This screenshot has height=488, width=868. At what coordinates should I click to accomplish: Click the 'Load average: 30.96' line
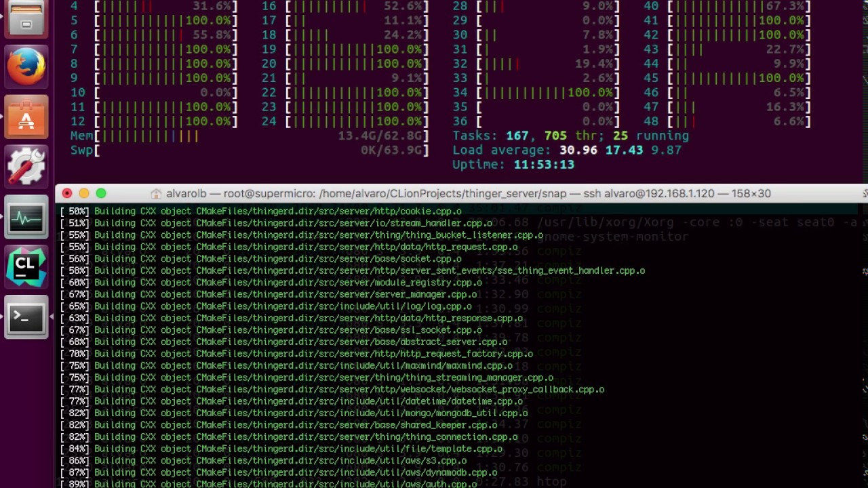point(567,150)
